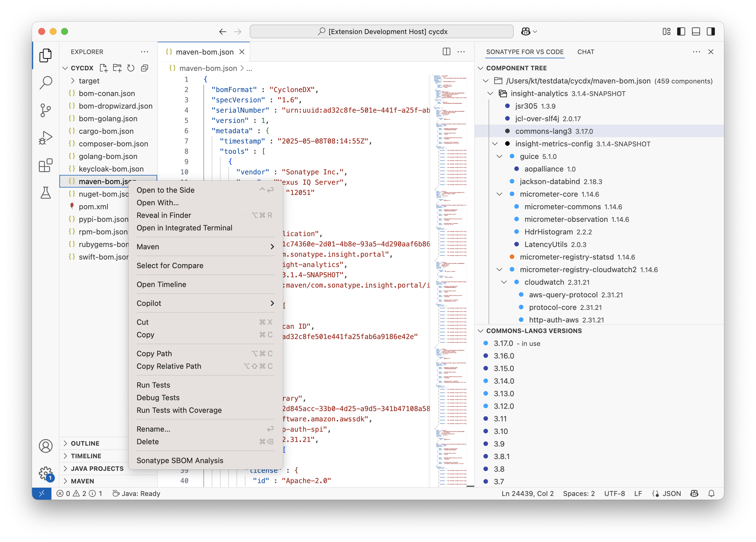Choose Sonatype SBOM Analysis from context menu
This screenshot has height=542, width=756.
click(205, 460)
